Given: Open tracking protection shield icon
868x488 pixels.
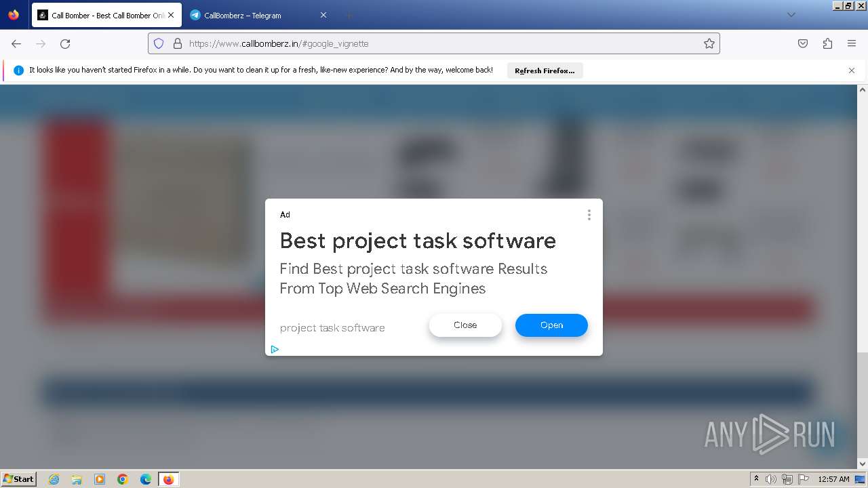Looking at the screenshot, I should coord(159,43).
